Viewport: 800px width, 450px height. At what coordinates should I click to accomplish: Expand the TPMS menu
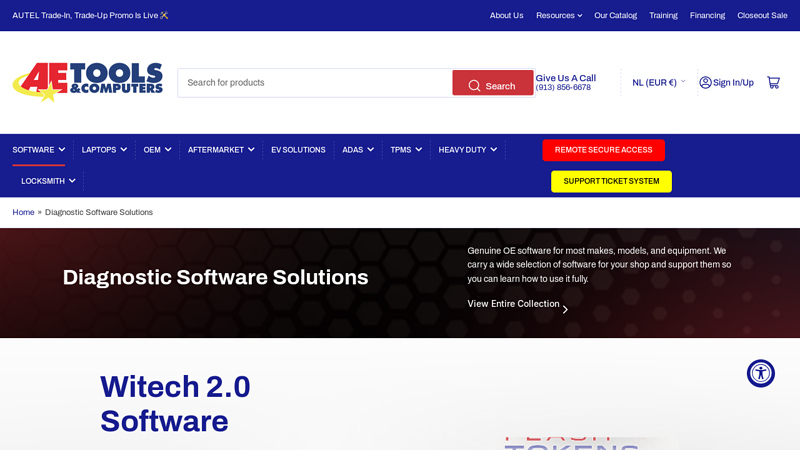406,150
